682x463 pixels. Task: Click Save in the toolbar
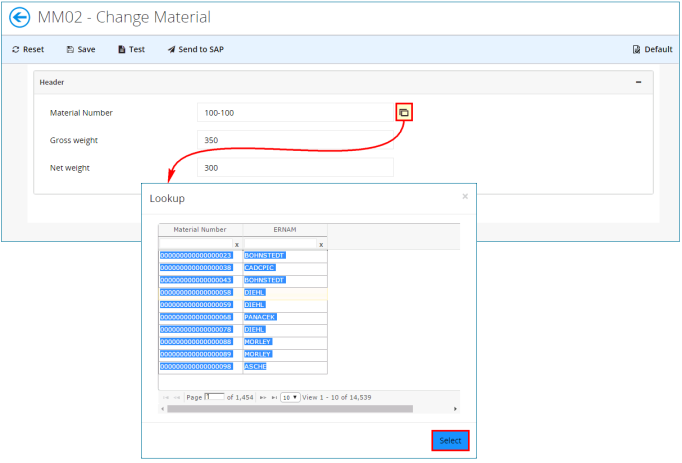click(81, 50)
